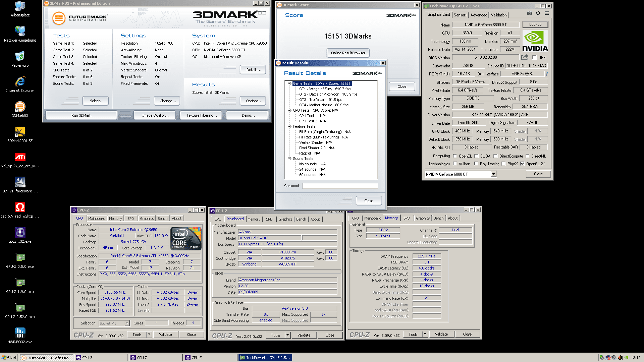Open the Arbeitsplatz desktop icon
644x362 pixels.
pos(20,9)
